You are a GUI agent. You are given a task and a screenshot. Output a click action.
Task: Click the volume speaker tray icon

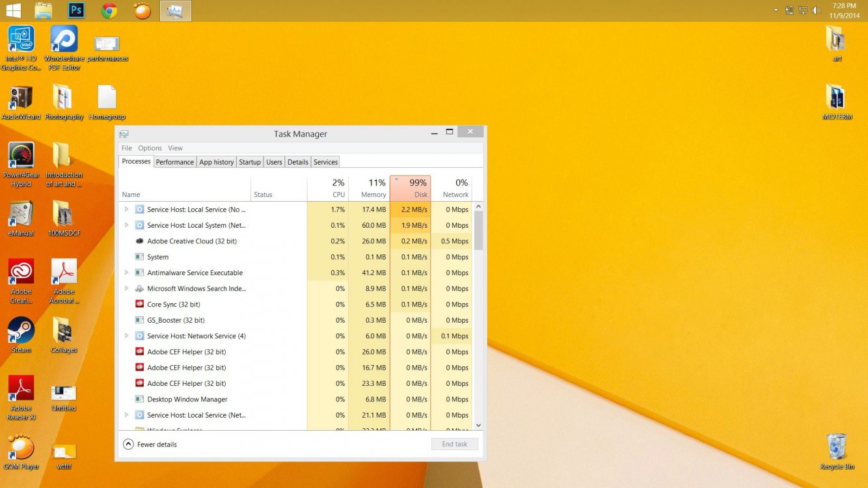817,10
